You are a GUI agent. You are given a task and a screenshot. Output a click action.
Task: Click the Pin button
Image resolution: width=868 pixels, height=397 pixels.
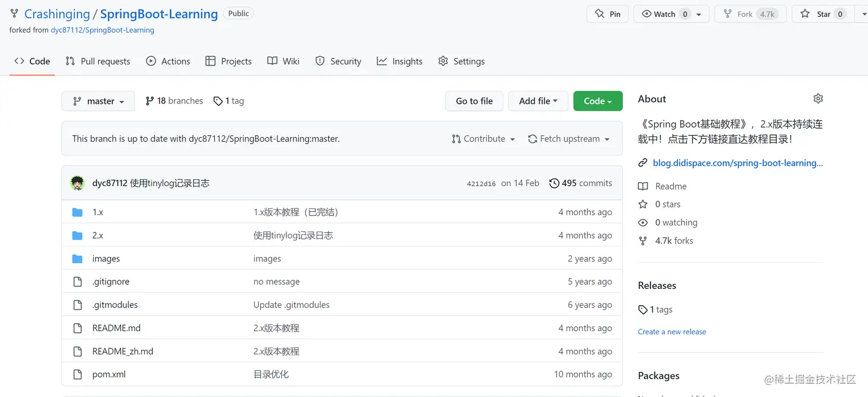tap(607, 14)
